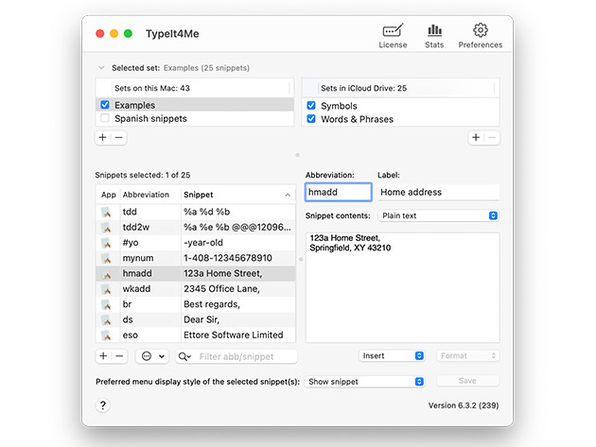Viewport: 596px width, 447px height.
Task: Add a new set on this Mac
Action: click(103, 137)
